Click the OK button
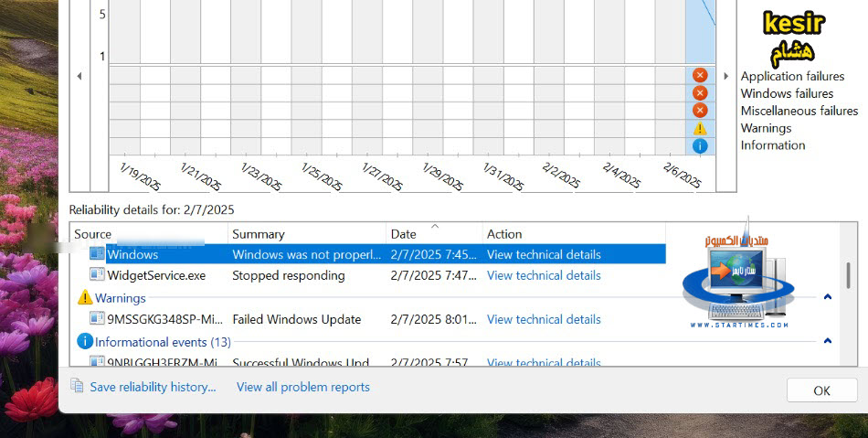The image size is (868, 438). tap(821, 390)
